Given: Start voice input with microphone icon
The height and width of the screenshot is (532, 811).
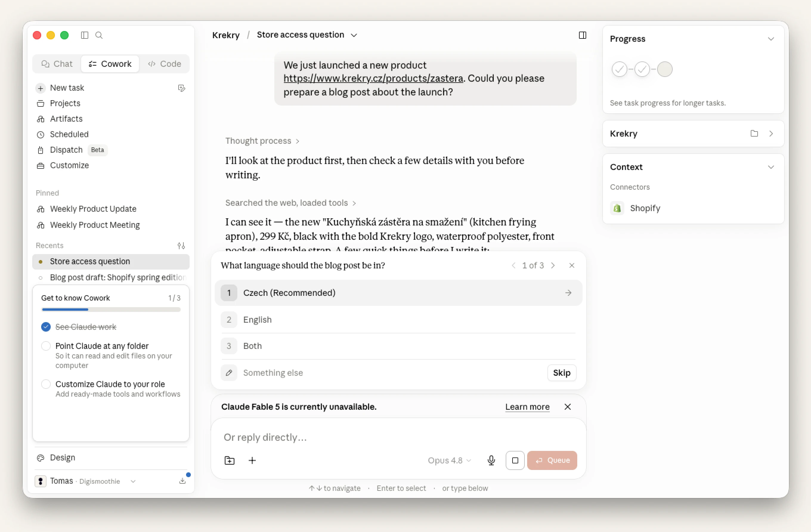Looking at the screenshot, I should point(491,460).
